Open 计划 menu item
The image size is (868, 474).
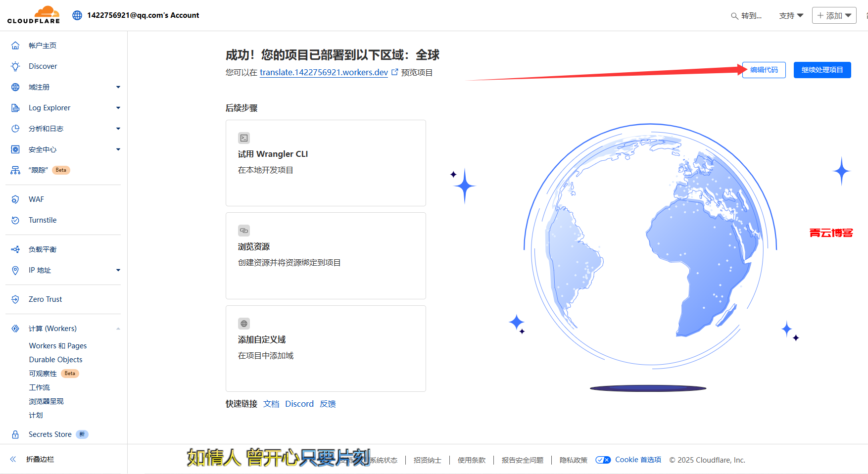[x=36, y=415]
